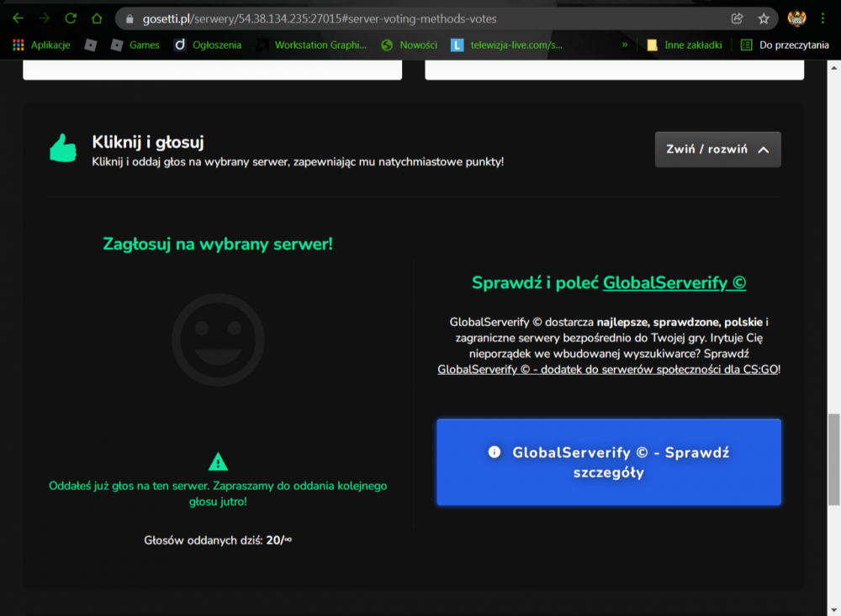This screenshot has height=616, width=841.
Task: Click Zagłosuj na wybrany serwer! heading
Action: coord(218,244)
